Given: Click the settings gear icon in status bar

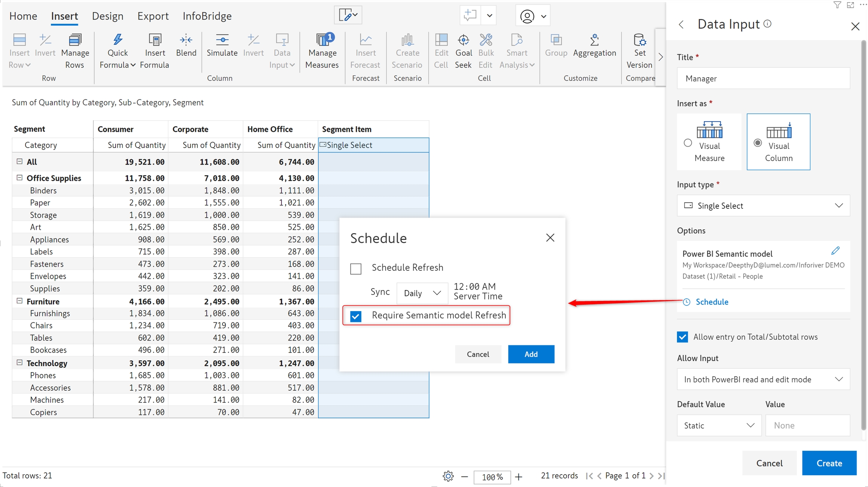Looking at the screenshot, I should [448, 476].
